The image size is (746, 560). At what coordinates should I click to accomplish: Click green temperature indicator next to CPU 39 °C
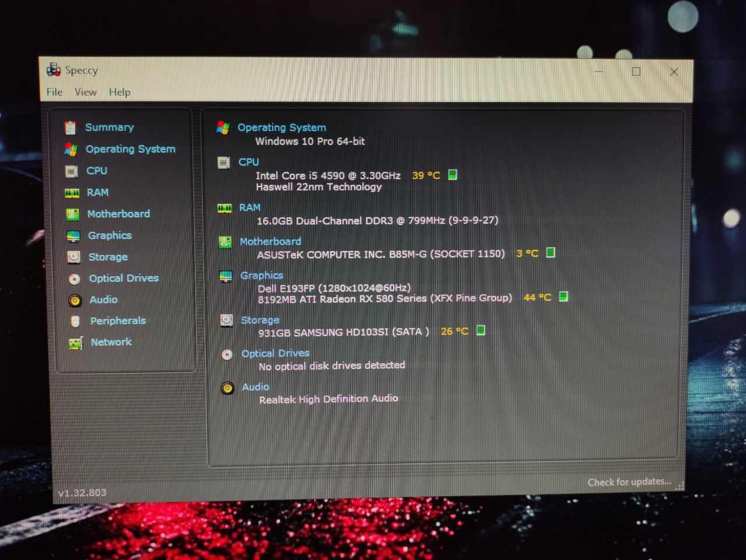pos(453,175)
